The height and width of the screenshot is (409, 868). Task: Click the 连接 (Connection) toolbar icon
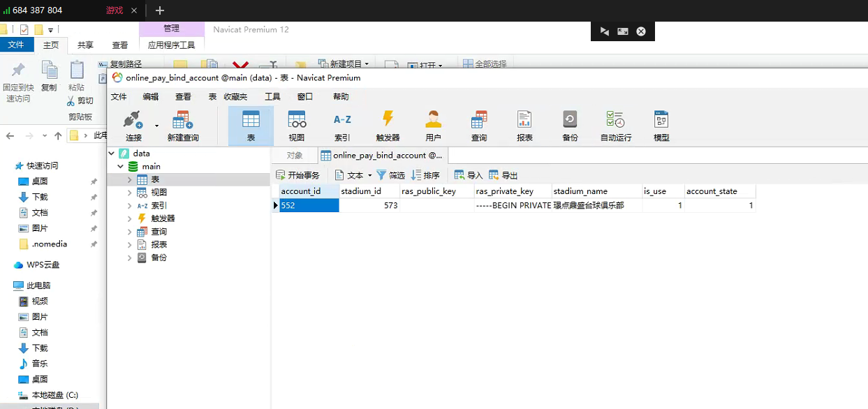pos(133,126)
